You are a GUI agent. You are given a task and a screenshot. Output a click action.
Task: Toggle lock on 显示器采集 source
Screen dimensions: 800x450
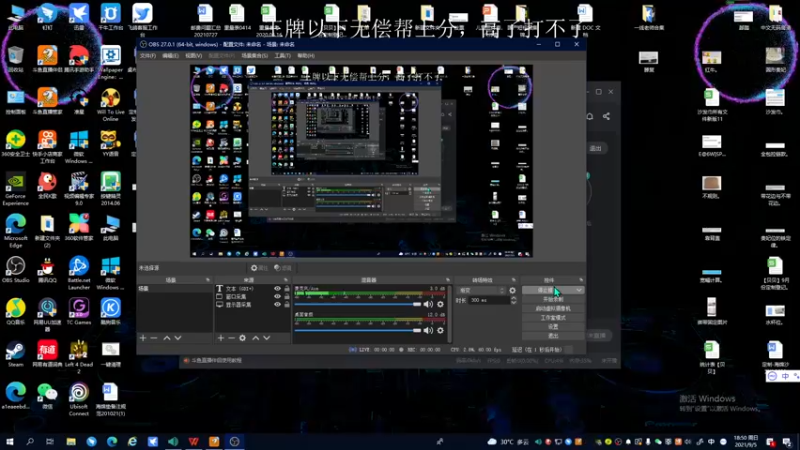point(287,305)
